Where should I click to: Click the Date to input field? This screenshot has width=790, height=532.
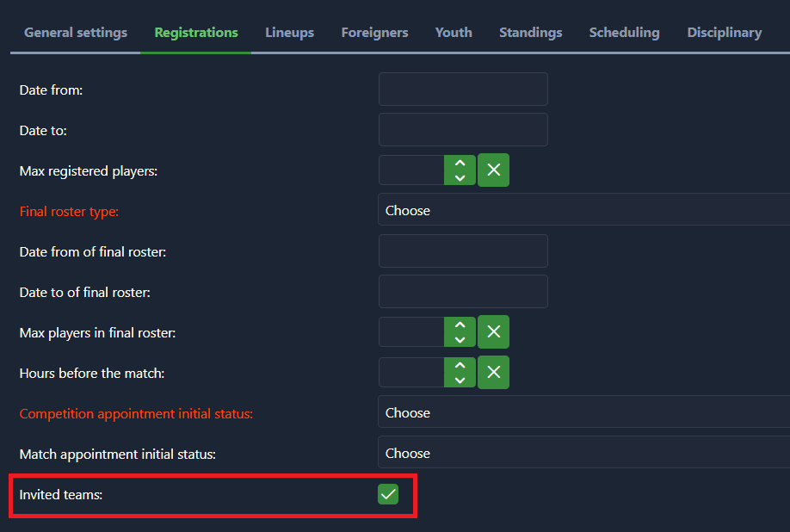coord(463,130)
